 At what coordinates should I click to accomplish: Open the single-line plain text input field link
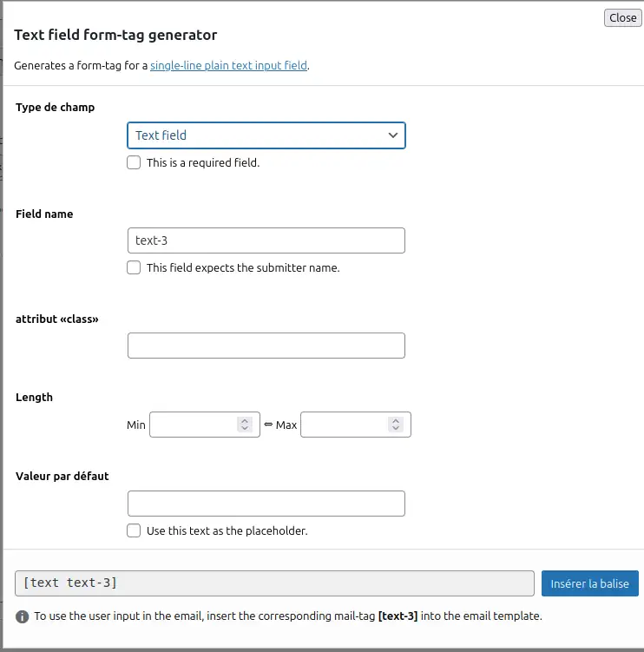coord(228,66)
